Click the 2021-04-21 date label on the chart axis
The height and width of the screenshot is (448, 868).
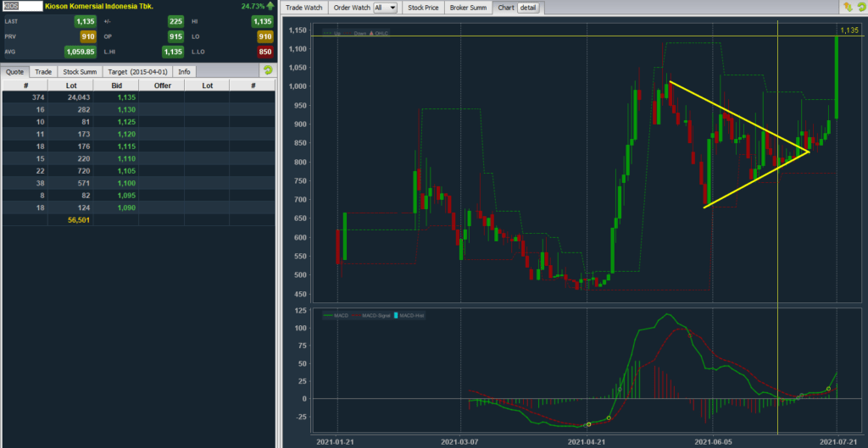coord(587,442)
